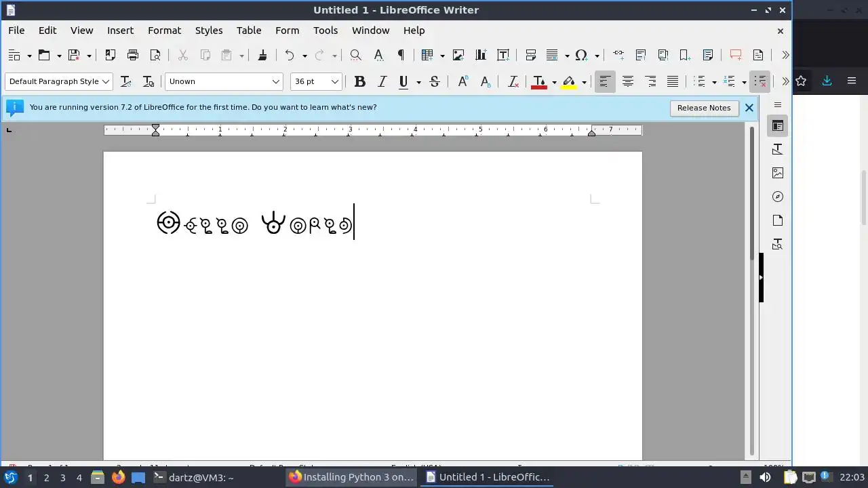Open New document dropdown arrow
Viewport: 868px width, 488px height.
point(29,56)
